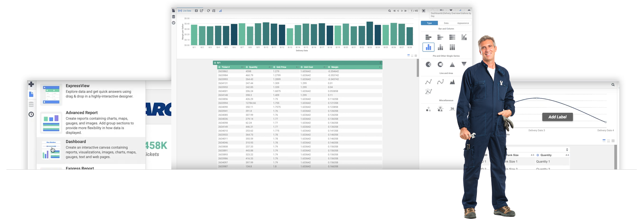The width and height of the screenshot is (644, 219).
Task: Select 100% stacked column chart type
Action: click(x=452, y=47)
